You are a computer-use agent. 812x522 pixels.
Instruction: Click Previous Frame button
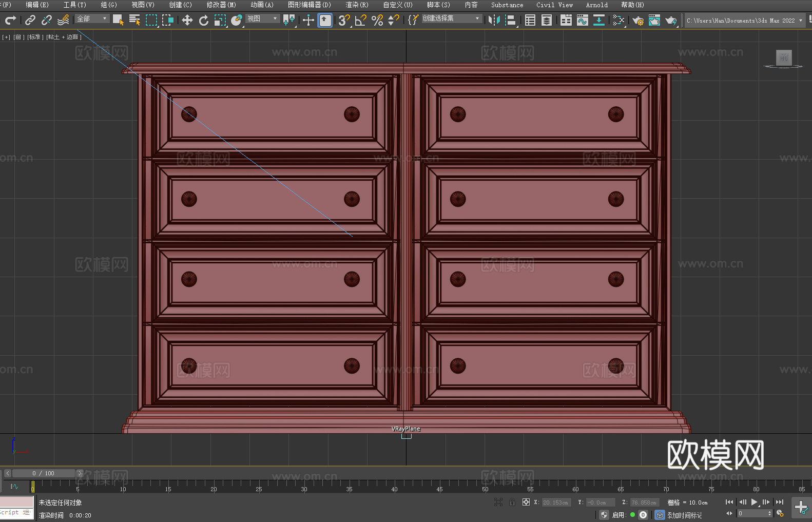pyautogui.click(x=742, y=502)
